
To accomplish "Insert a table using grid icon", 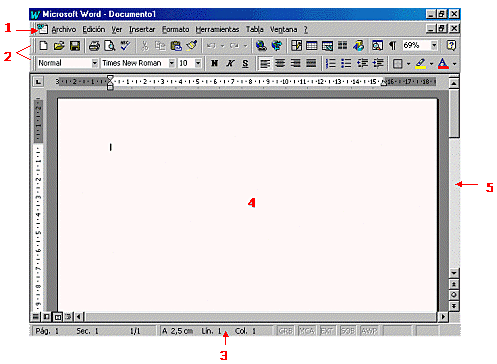I will click(x=312, y=46).
